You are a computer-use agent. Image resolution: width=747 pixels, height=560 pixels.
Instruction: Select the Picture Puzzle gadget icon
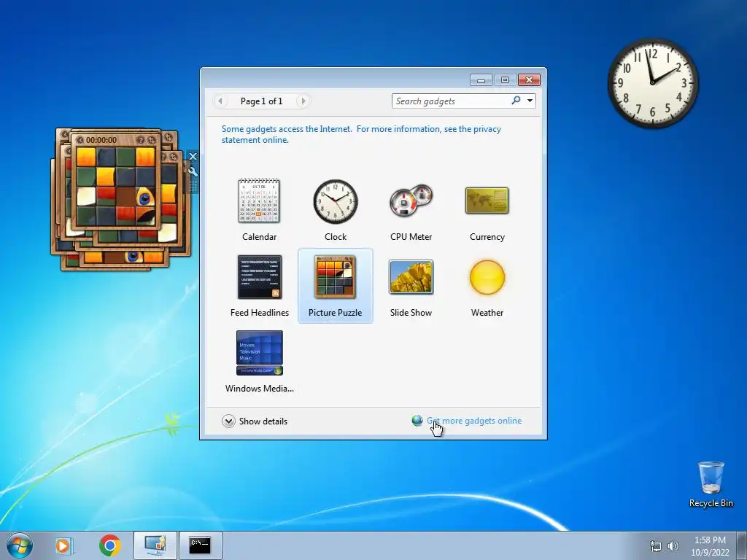335,276
